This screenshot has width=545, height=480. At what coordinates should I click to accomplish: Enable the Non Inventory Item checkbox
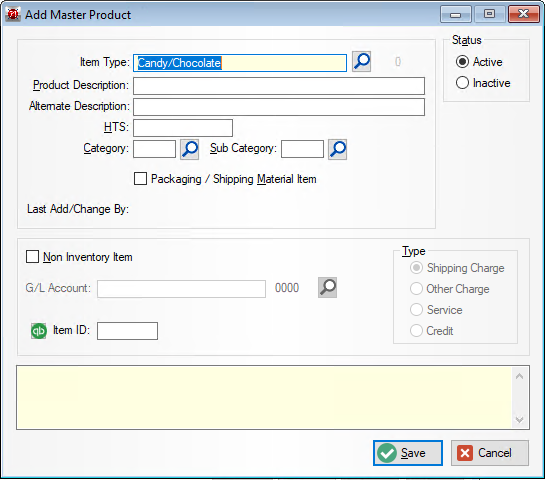(32, 257)
